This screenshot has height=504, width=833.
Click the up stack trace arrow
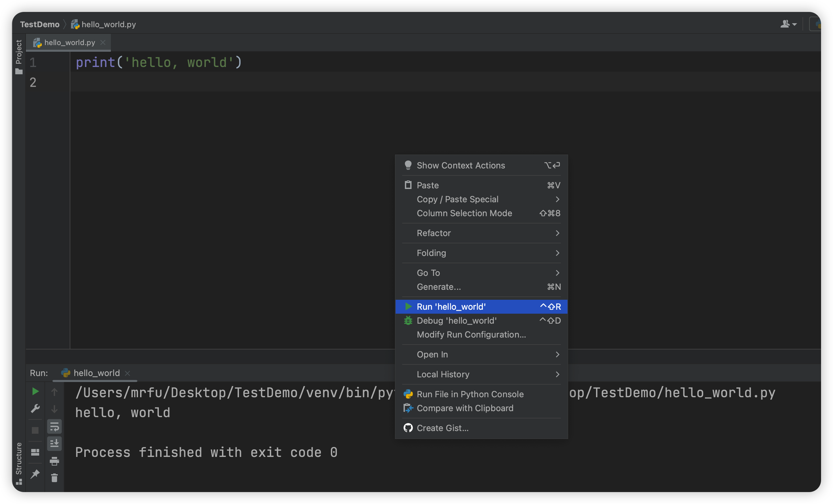tap(54, 392)
